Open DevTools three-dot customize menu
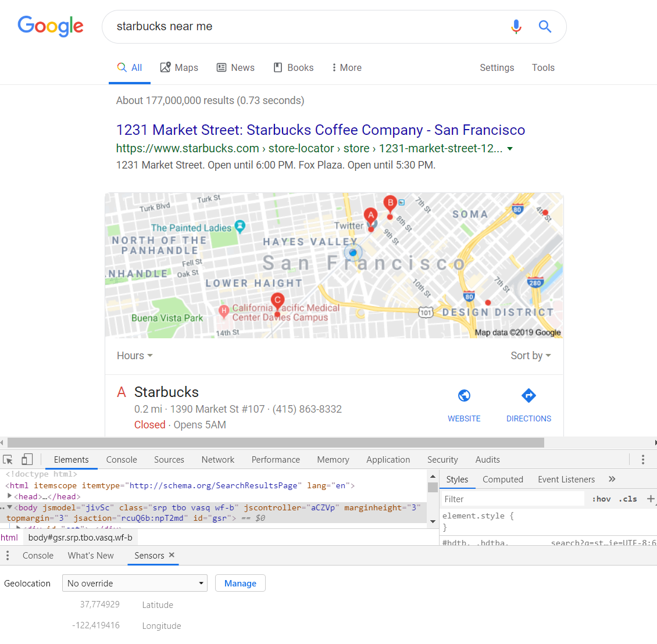 642,460
